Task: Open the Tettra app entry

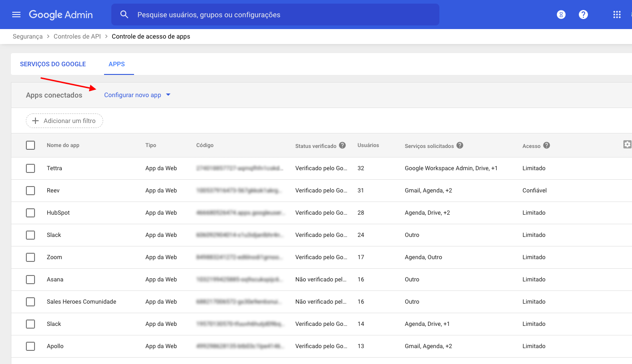Action: coord(55,168)
